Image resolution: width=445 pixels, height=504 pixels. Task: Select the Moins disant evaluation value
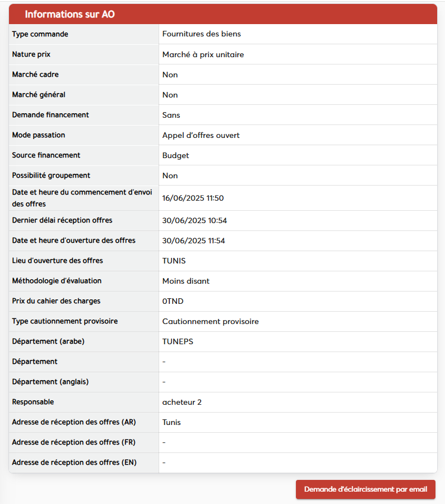186,281
